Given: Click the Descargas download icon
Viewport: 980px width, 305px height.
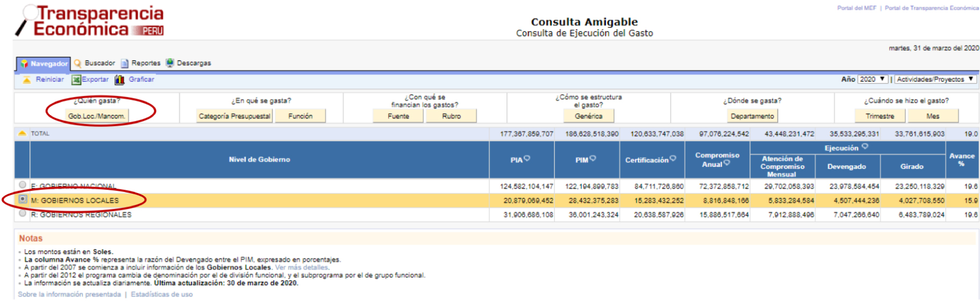Looking at the screenshot, I should 170,63.
